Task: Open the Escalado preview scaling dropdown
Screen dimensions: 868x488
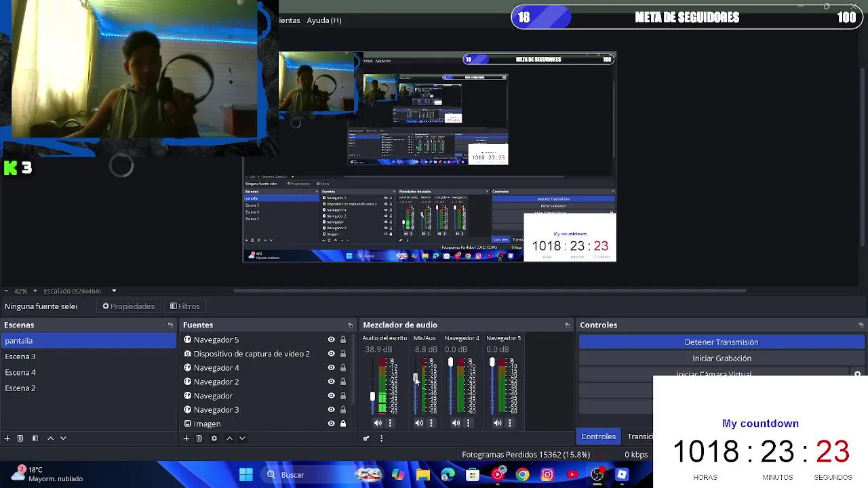Action: 114,291
